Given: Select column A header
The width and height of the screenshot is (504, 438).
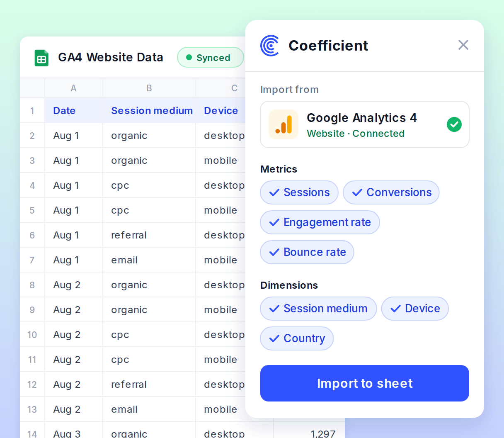Looking at the screenshot, I should pyautogui.click(x=74, y=88).
